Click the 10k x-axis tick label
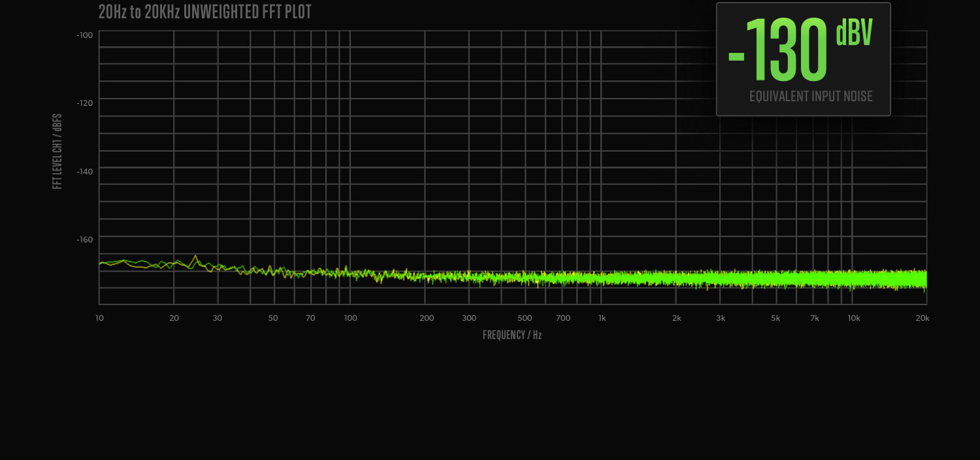This screenshot has height=460, width=980. tap(853, 318)
